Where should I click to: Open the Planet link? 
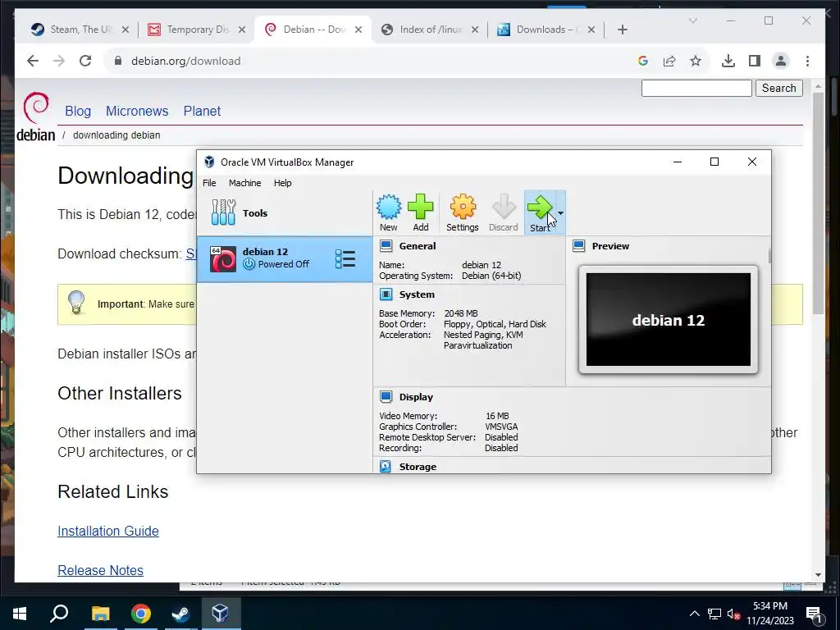[x=202, y=111]
